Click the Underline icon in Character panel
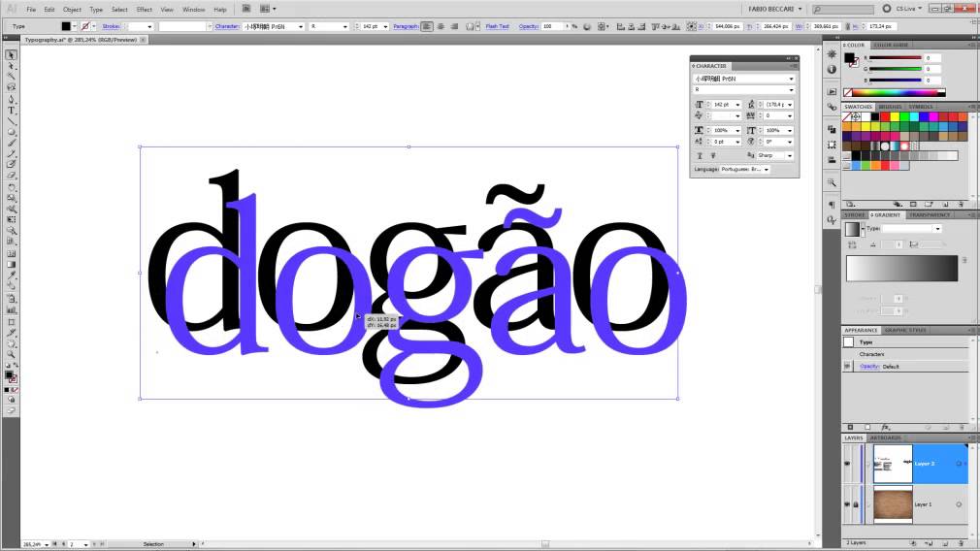 click(700, 155)
